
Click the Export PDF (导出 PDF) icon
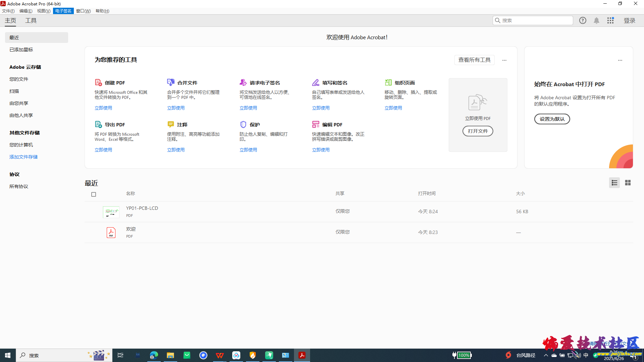pos(98,124)
